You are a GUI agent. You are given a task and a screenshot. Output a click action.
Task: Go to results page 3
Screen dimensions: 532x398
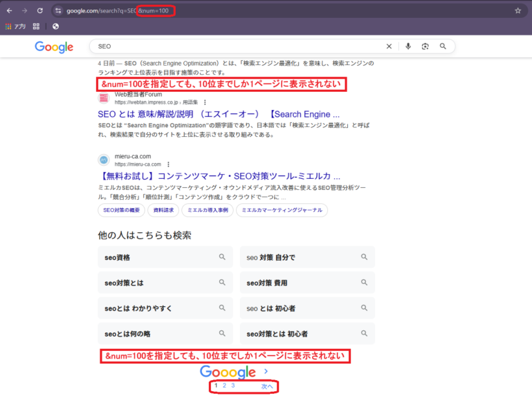[x=233, y=386]
